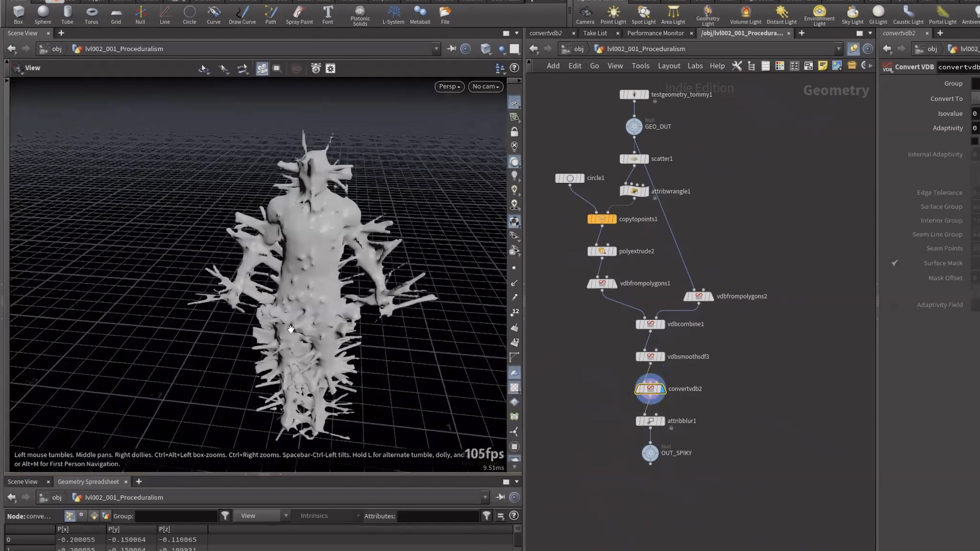
Task: Open the Layout menu in network editor
Action: click(x=669, y=66)
